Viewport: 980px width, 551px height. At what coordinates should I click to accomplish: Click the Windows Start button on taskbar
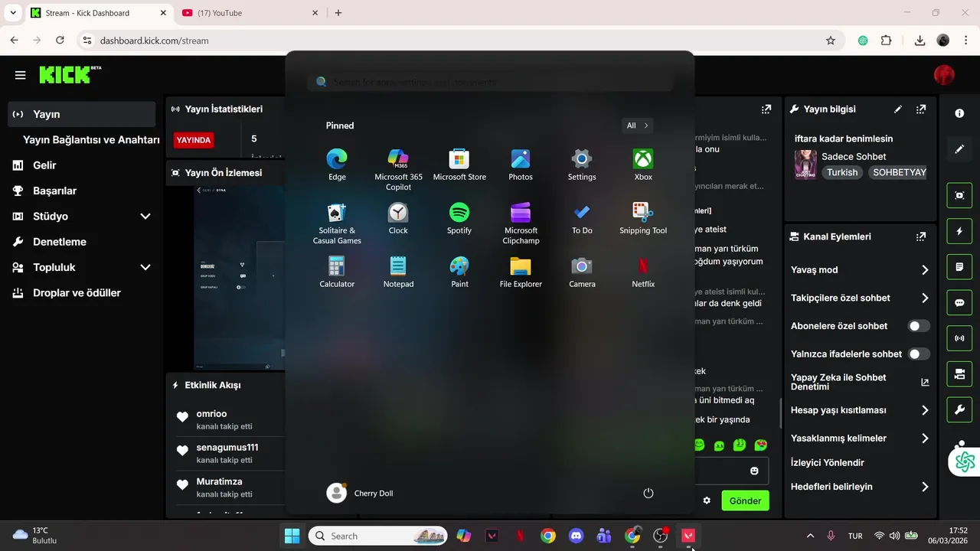point(292,536)
